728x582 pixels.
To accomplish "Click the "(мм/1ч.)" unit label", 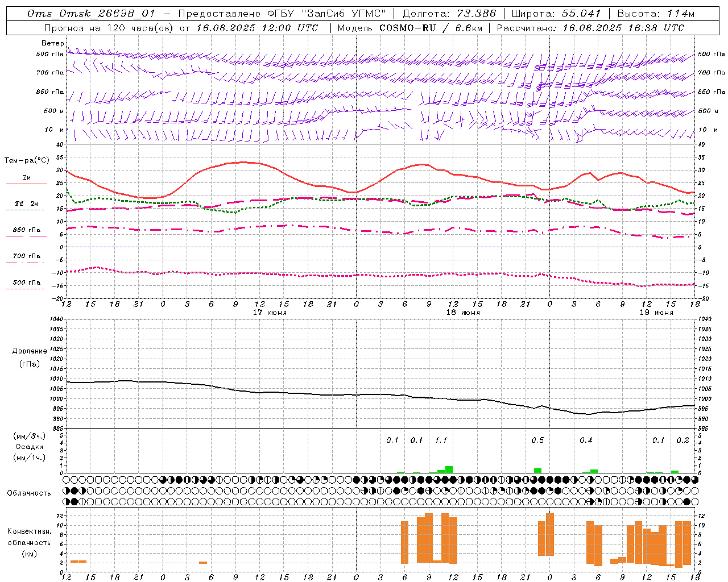I will tap(30, 458).
